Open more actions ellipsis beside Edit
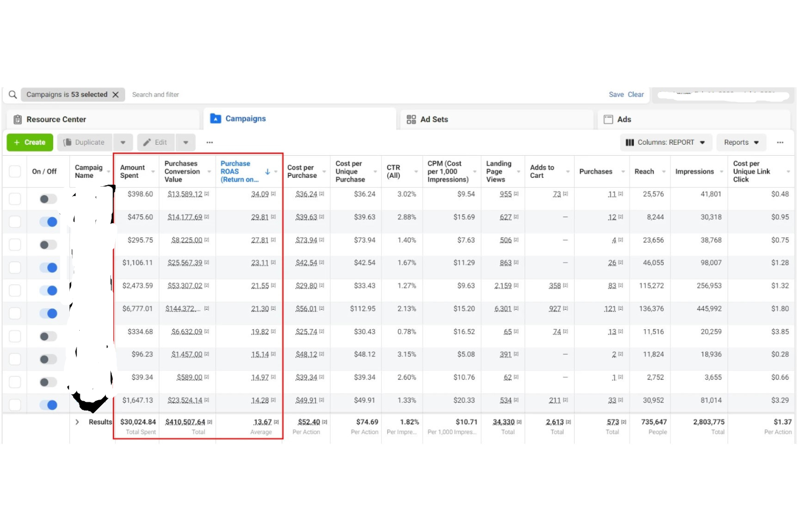This screenshot has height=532, width=798. coord(209,142)
